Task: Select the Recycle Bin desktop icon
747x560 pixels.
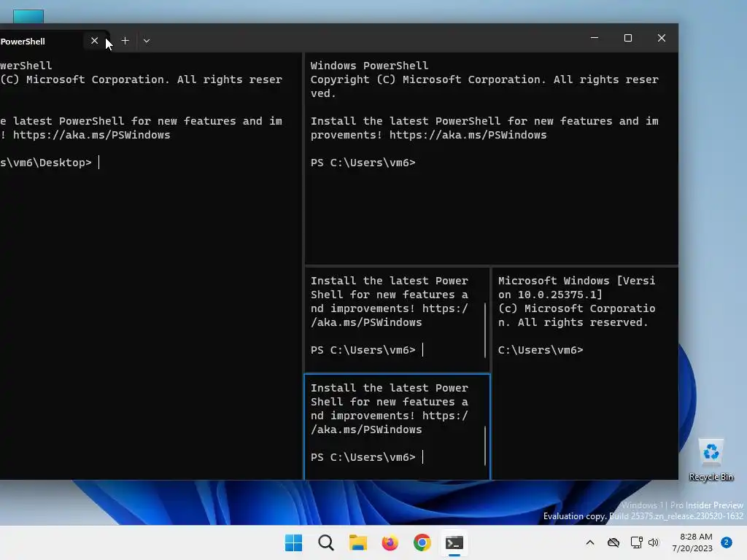Action: (711, 460)
